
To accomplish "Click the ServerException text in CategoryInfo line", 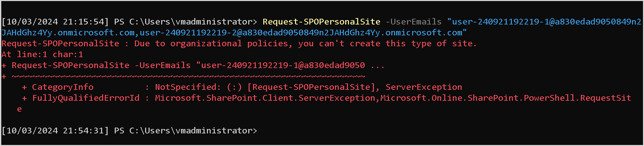I will click(424, 87).
